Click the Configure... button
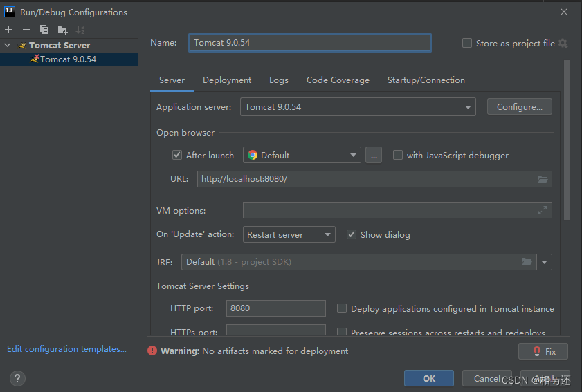 [519, 106]
